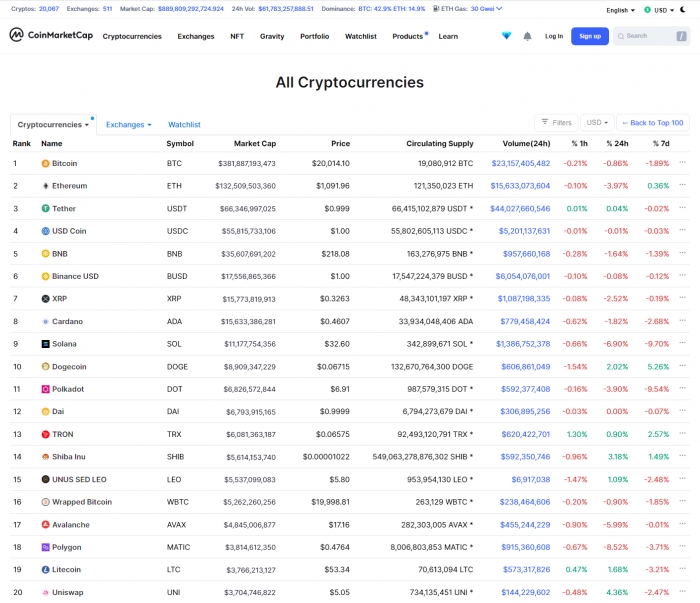Click the Sign up button
700x603 pixels.
(x=590, y=36)
